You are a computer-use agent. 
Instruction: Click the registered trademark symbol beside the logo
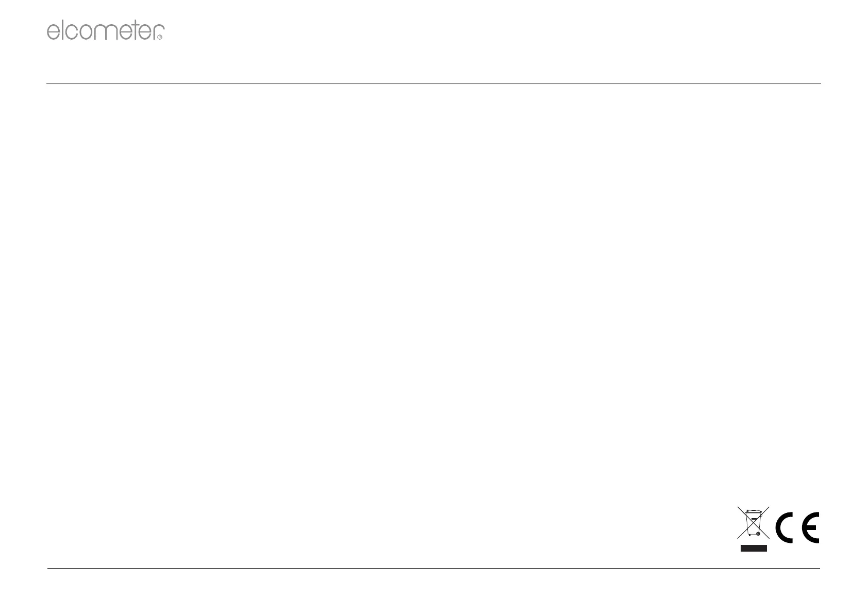[x=160, y=37]
